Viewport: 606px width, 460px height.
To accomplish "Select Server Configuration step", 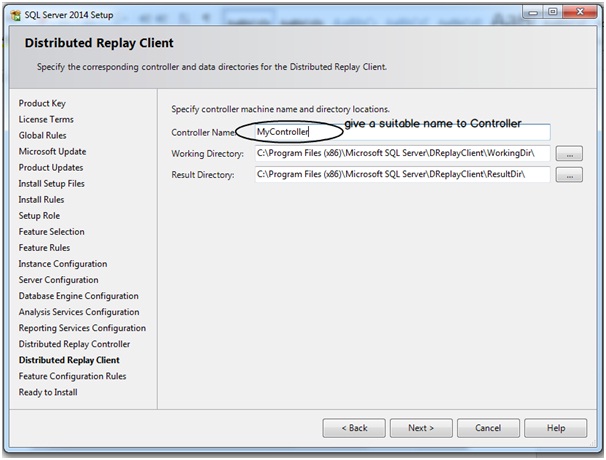I will [x=58, y=280].
